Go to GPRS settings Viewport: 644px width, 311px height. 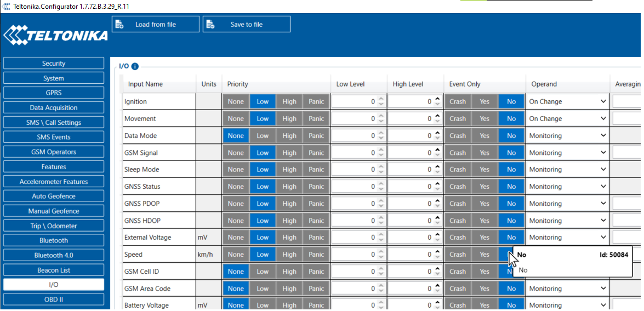click(x=54, y=93)
